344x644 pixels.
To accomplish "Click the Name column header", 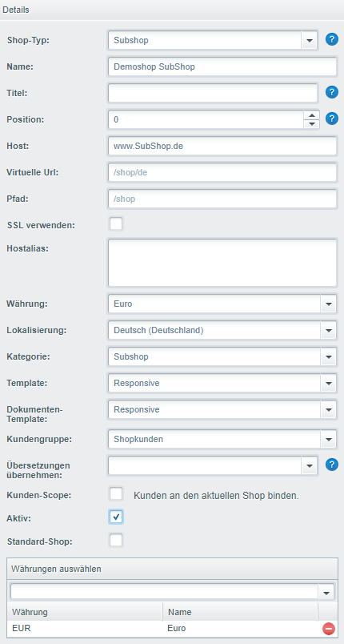I will tap(240, 612).
